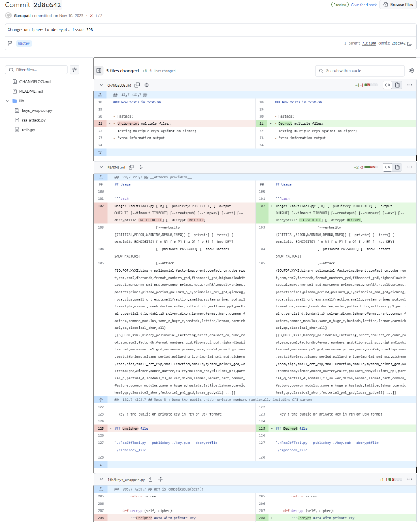420x522 pixels.
Task: Open parent commit 71c5108
Action: coord(369,43)
